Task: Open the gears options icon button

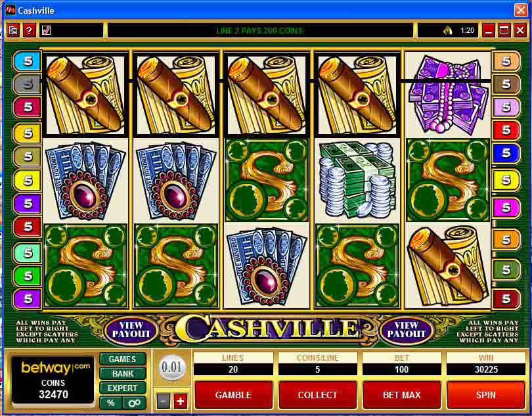Action: click(x=135, y=403)
